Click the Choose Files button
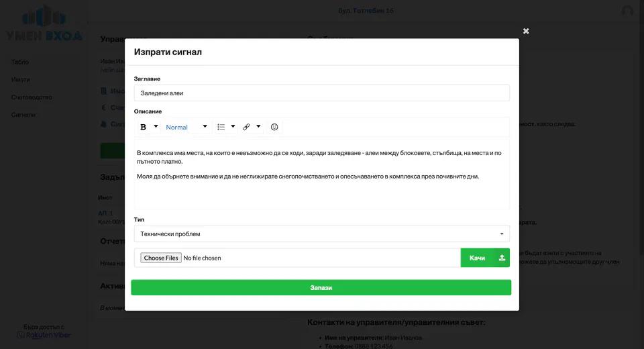 161,258
